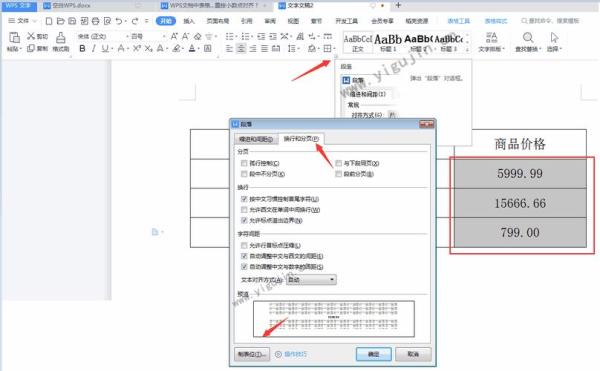Screen dimensions: 600x371
Task: Click the OK button in paragraph dialog
Action: pos(373,354)
